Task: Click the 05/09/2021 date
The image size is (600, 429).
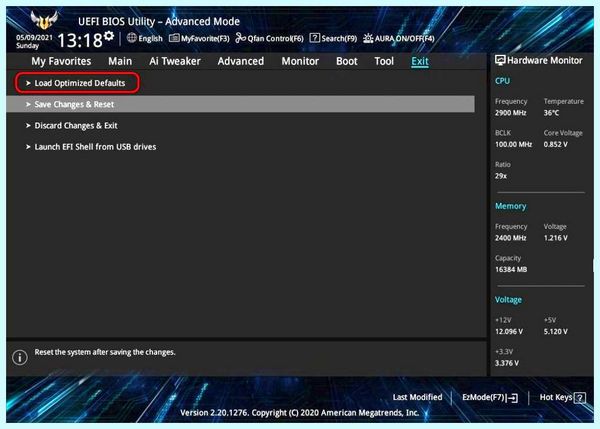Action: point(34,38)
